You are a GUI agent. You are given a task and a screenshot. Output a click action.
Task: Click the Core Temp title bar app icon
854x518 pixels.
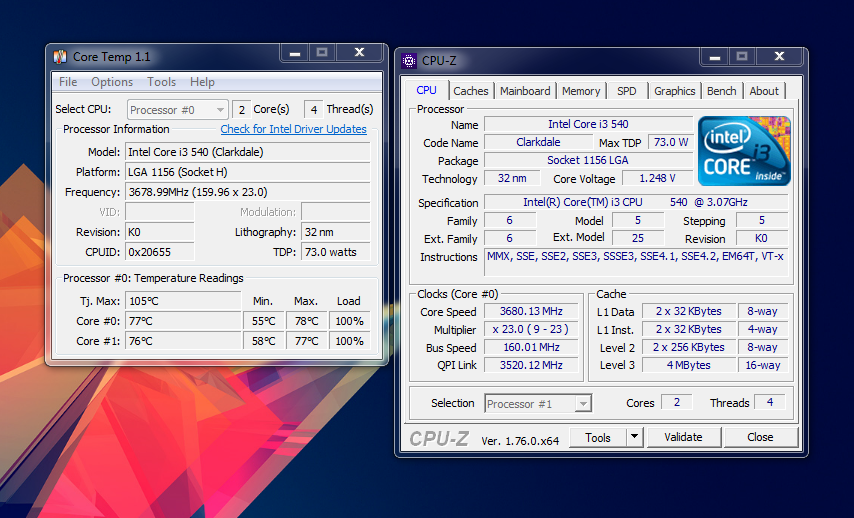(60, 57)
